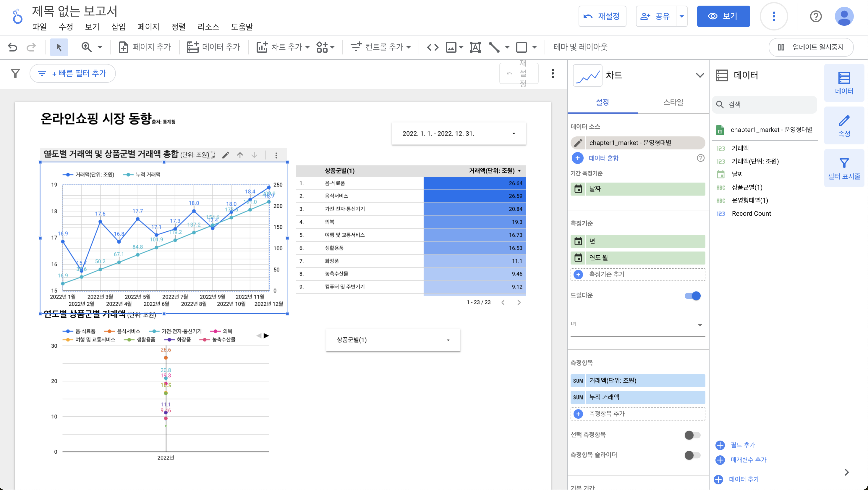Click the 필드 추가 link
The height and width of the screenshot is (490, 868).
click(x=742, y=445)
